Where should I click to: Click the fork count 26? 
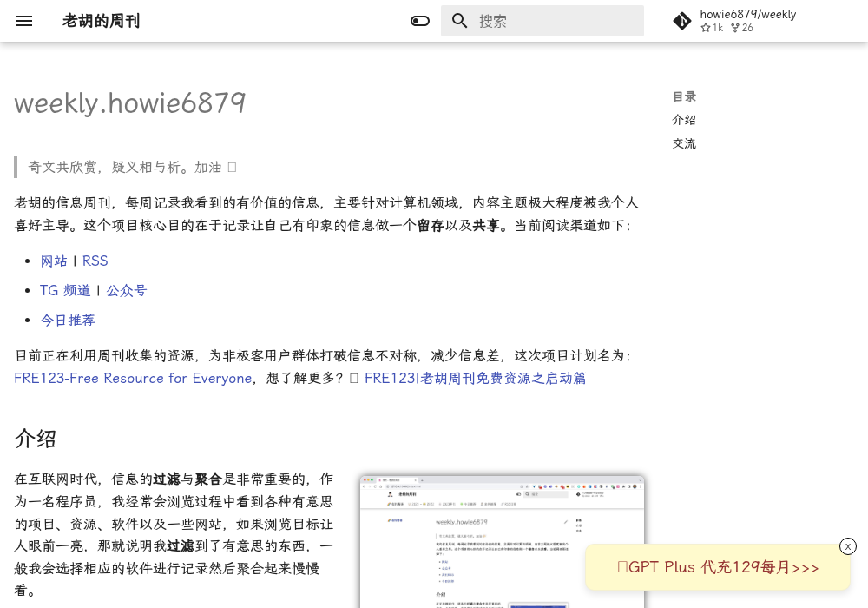[x=742, y=28]
